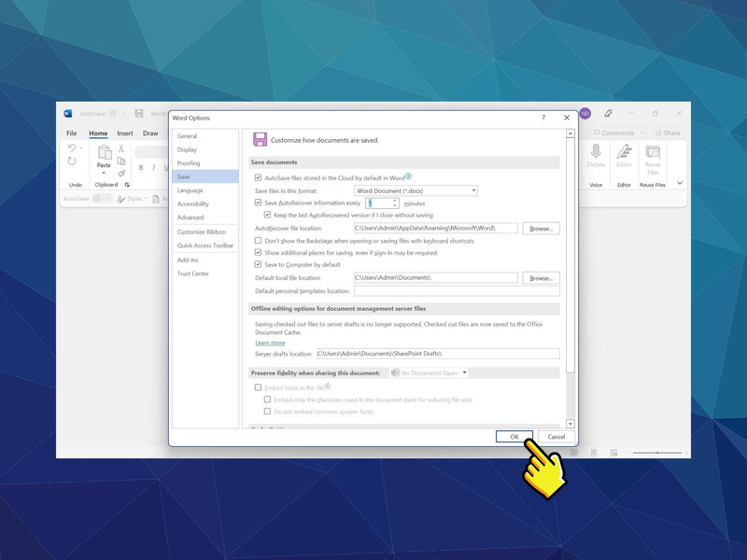This screenshot has height=560, width=747.
Task: Click the Word Options help question mark
Action: coord(543,119)
